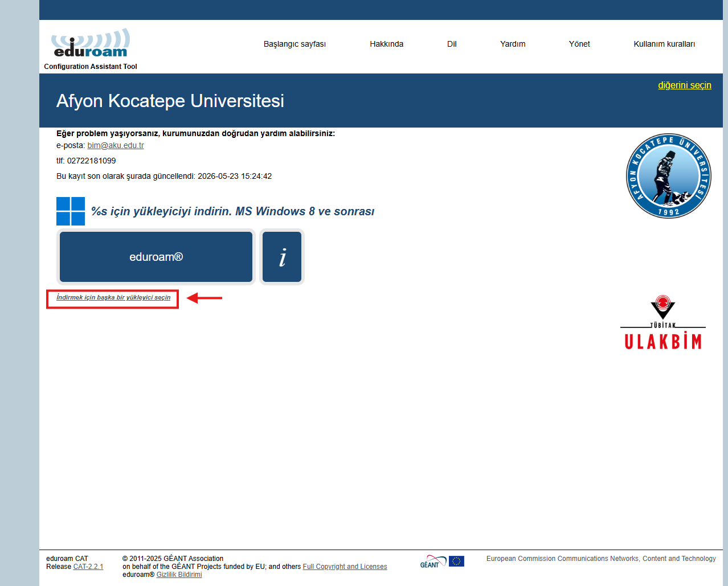Click the 'Eğer problem yaşıyorsanız' help heading
Screen dimensions: 728x586
pos(195,133)
